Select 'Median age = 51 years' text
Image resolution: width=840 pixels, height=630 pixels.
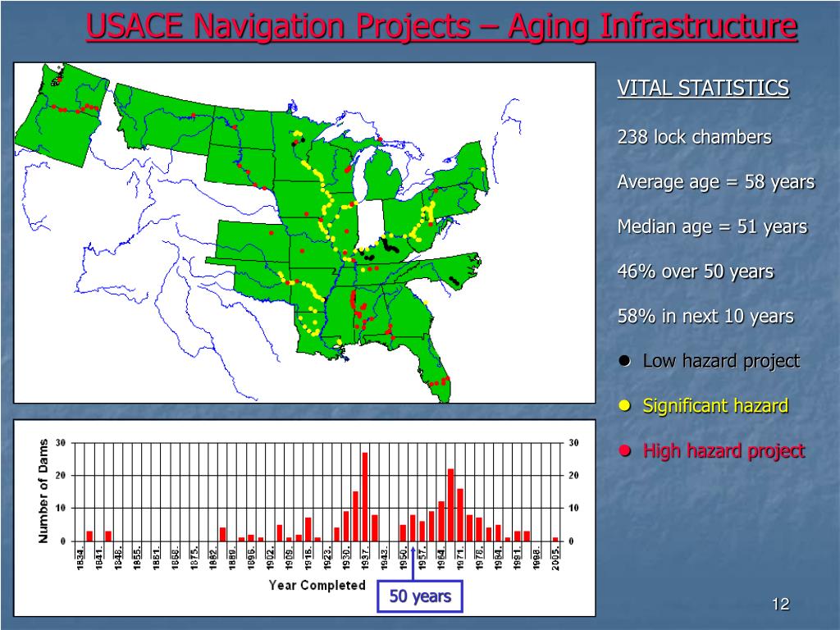click(712, 226)
